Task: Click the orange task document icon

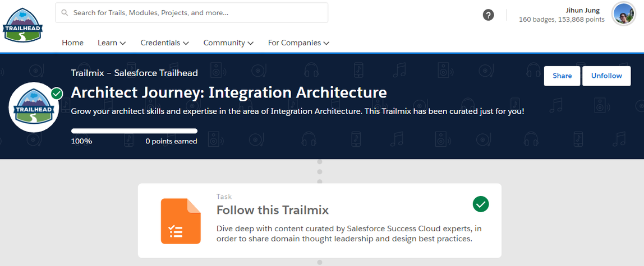Action: (181, 221)
